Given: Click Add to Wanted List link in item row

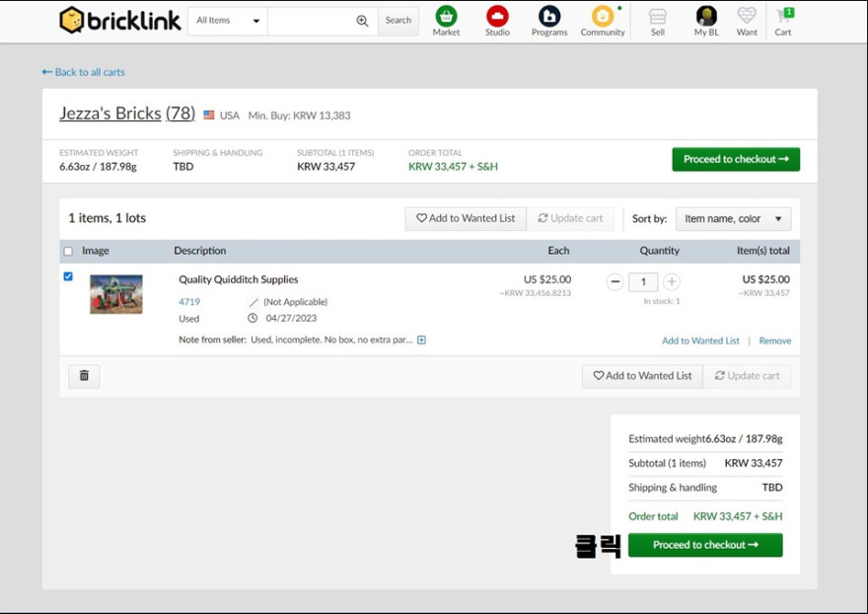Looking at the screenshot, I should pyautogui.click(x=701, y=341).
